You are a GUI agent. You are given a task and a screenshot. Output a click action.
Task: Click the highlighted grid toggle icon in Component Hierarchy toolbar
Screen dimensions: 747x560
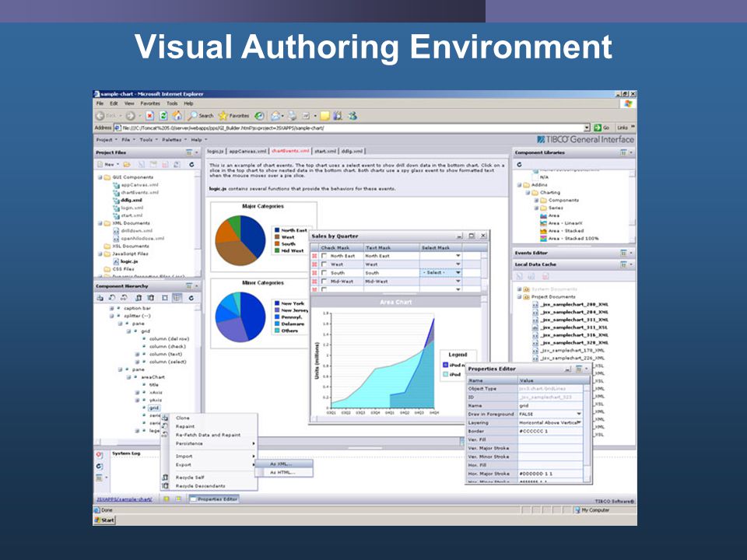[177, 298]
